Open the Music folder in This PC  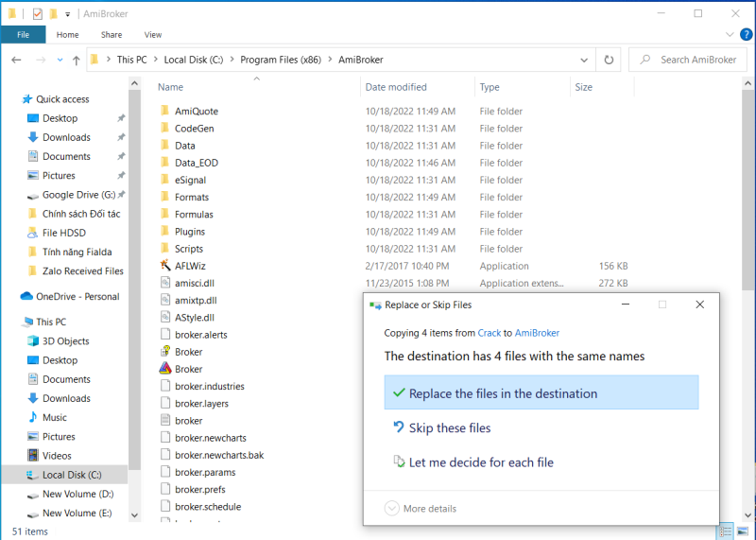click(54, 417)
